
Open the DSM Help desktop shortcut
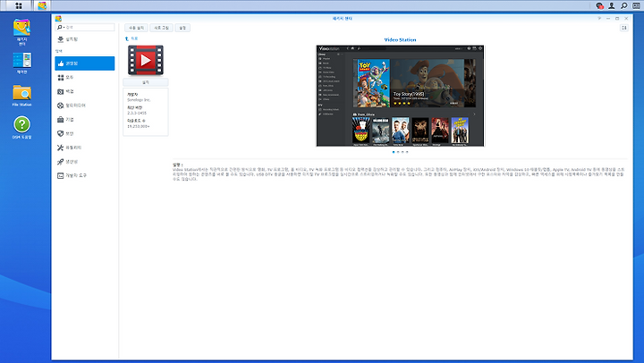click(21, 128)
